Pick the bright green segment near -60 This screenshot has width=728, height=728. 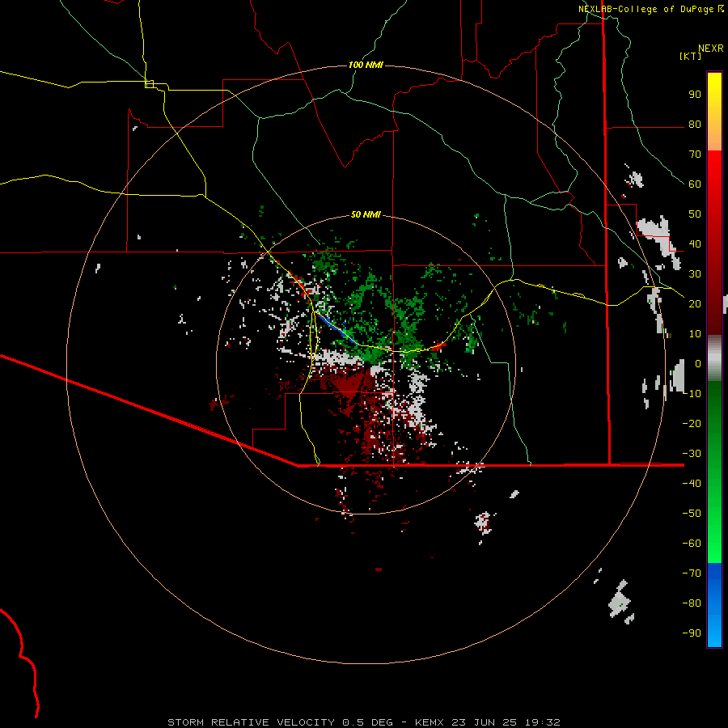(714, 544)
